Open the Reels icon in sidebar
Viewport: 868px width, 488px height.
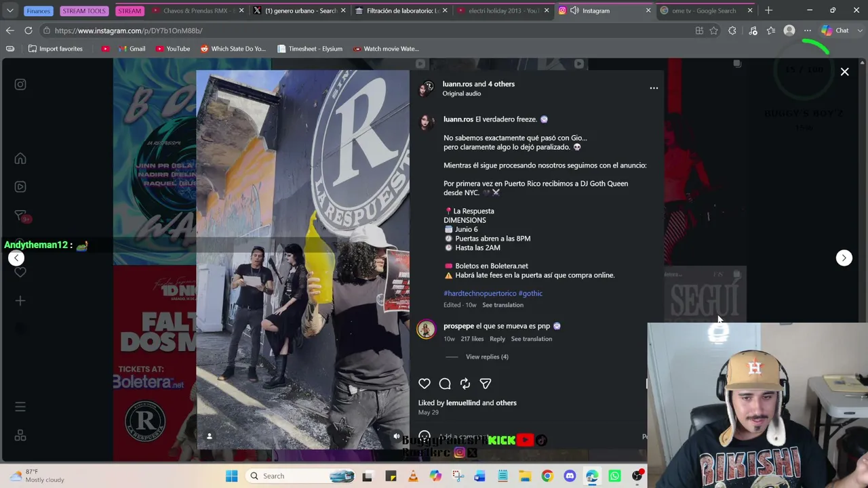pyautogui.click(x=20, y=186)
